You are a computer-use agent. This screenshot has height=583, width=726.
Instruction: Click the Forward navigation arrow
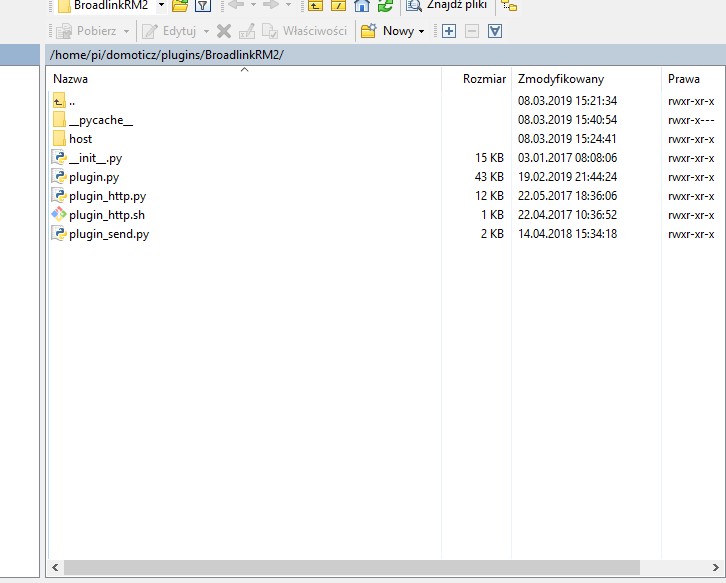click(271, 5)
